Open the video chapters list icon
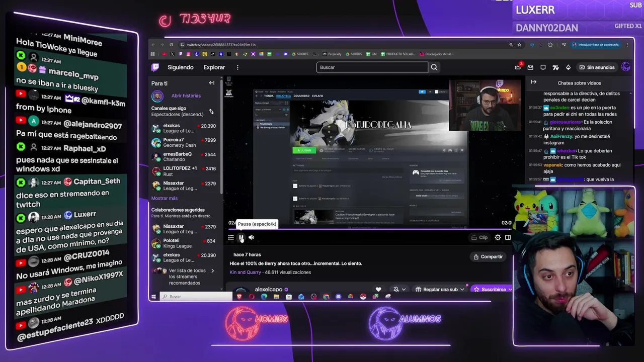 click(x=231, y=238)
